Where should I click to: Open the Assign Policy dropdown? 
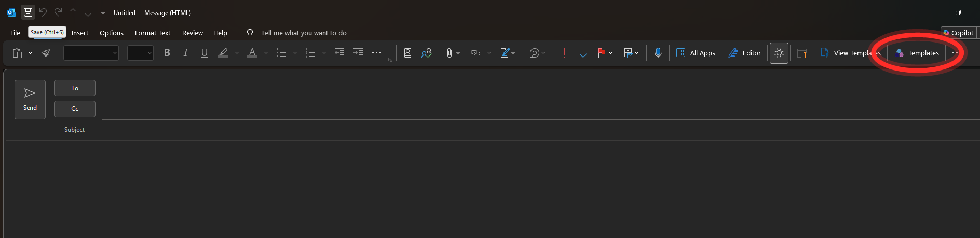coord(631,53)
